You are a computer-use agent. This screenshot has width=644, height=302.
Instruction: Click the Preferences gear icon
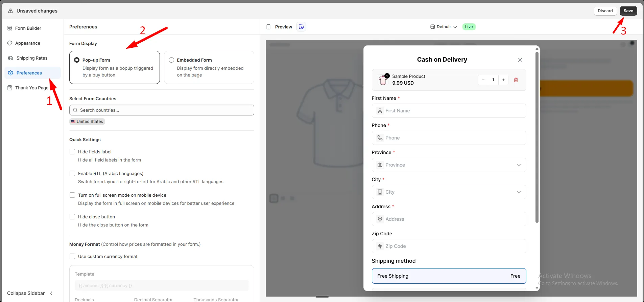(x=10, y=73)
